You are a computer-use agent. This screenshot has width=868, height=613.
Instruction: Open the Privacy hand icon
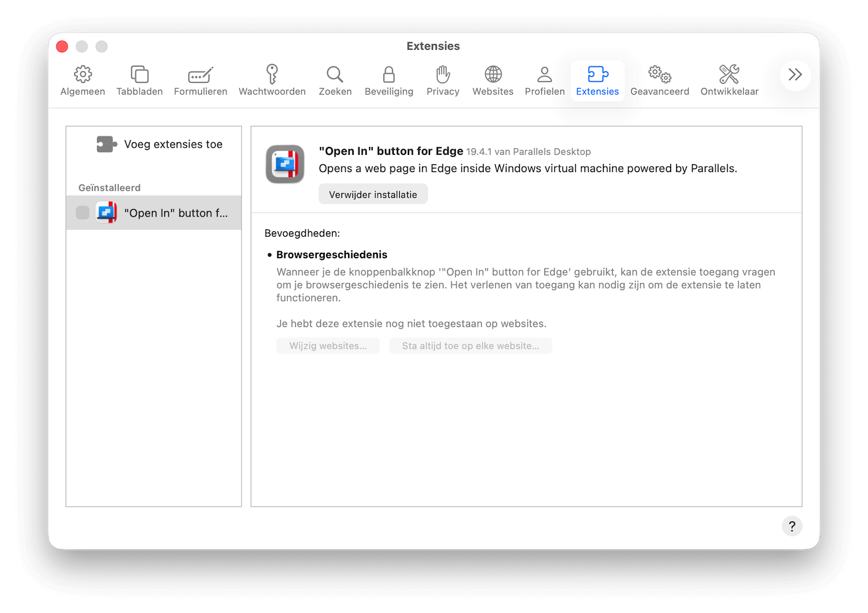coord(443,74)
